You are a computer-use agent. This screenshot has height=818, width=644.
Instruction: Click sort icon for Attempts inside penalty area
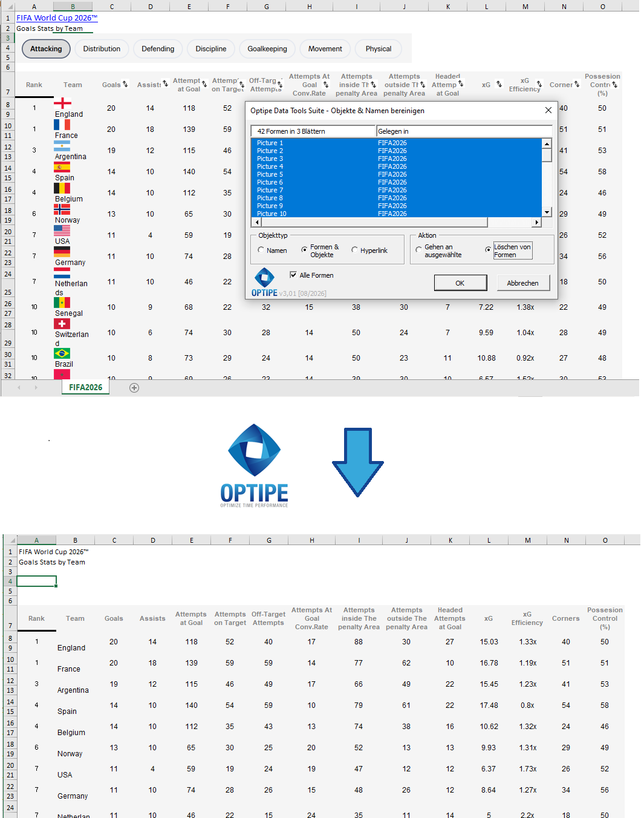click(374, 85)
